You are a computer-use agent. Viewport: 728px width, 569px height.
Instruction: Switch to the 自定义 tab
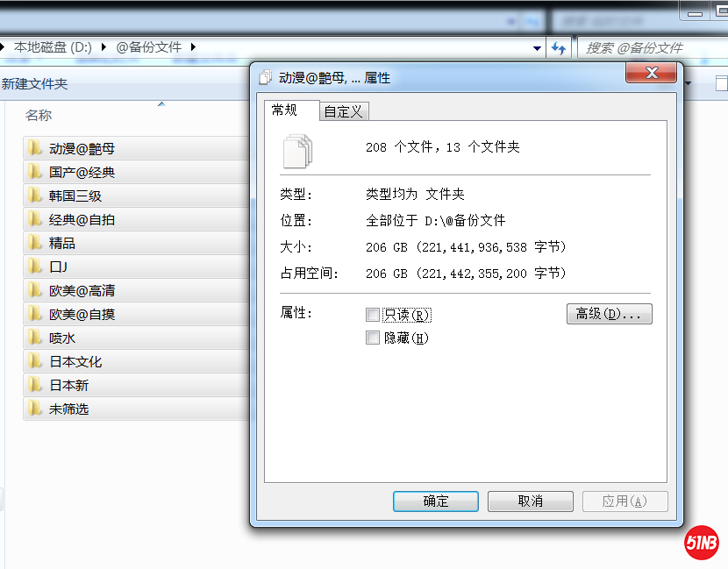coord(344,111)
